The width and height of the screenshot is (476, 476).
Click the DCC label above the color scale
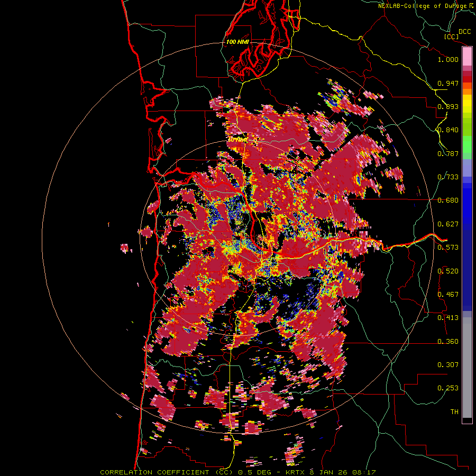pyautogui.click(x=464, y=32)
